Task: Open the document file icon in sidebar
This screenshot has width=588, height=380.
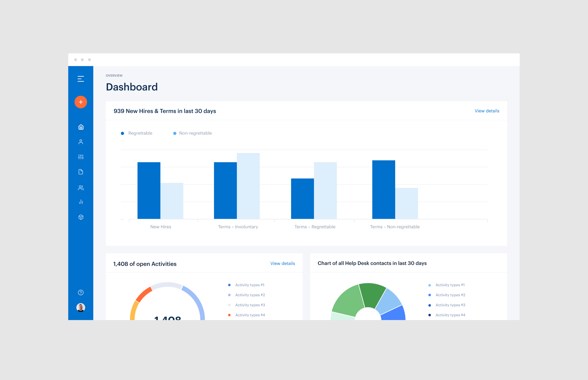Action: pyautogui.click(x=81, y=172)
